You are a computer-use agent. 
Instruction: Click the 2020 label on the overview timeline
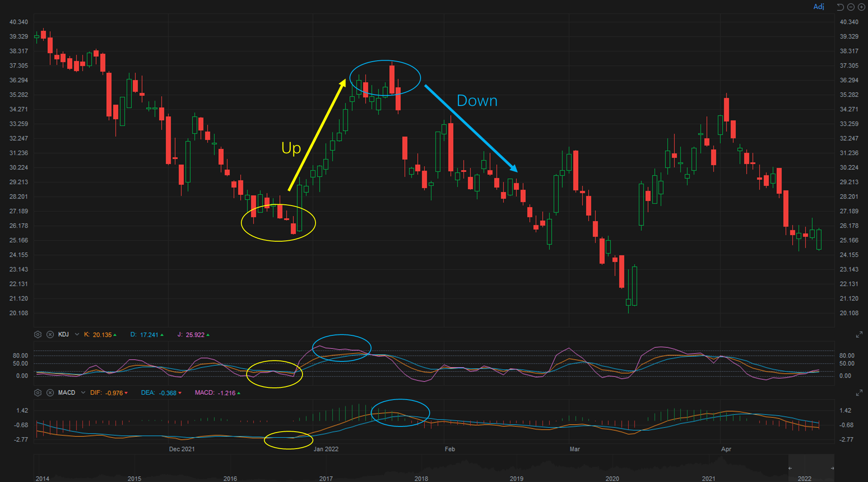612,478
